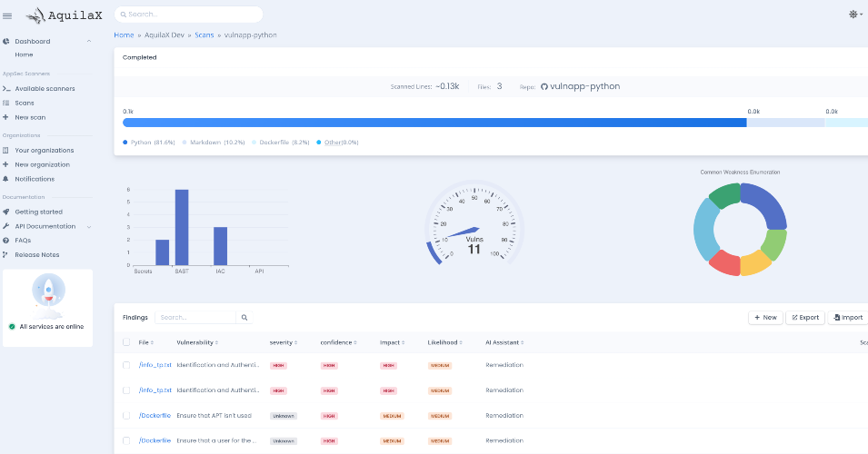
Task: Check the second /info_tp.txt row checkbox
Action: coord(126,390)
